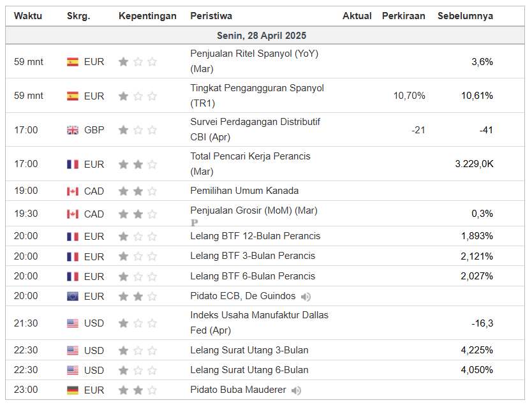Click forecast value 10,70%
The height and width of the screenshot is (405, 532).
coord(409,96)
